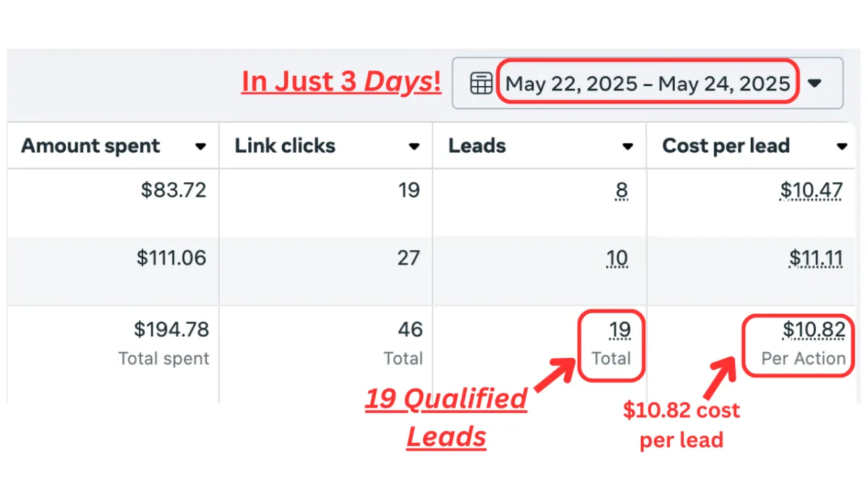The width and height of the screenshot is (868, 488).
Task: Click the total 19 leads value
Action: (620, 330)
